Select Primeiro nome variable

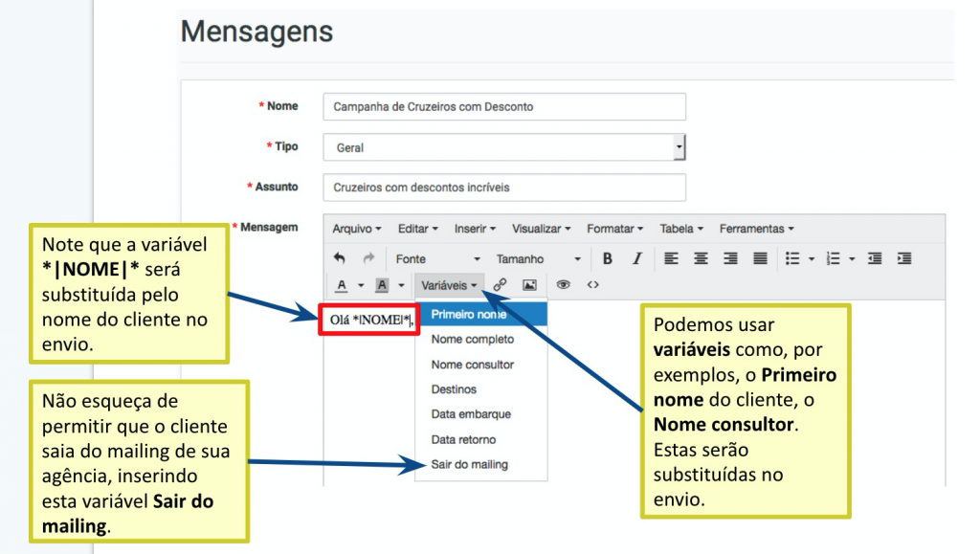click(481, 314)
